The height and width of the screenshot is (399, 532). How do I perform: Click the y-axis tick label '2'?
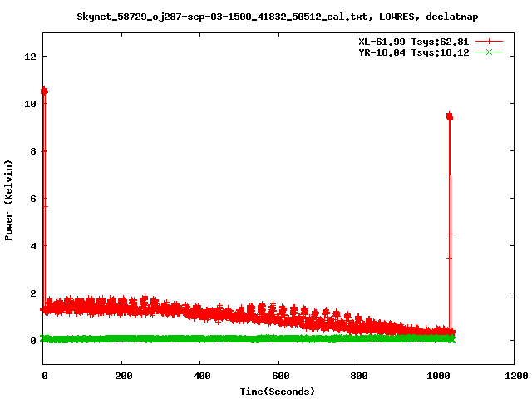pos(33,293)
